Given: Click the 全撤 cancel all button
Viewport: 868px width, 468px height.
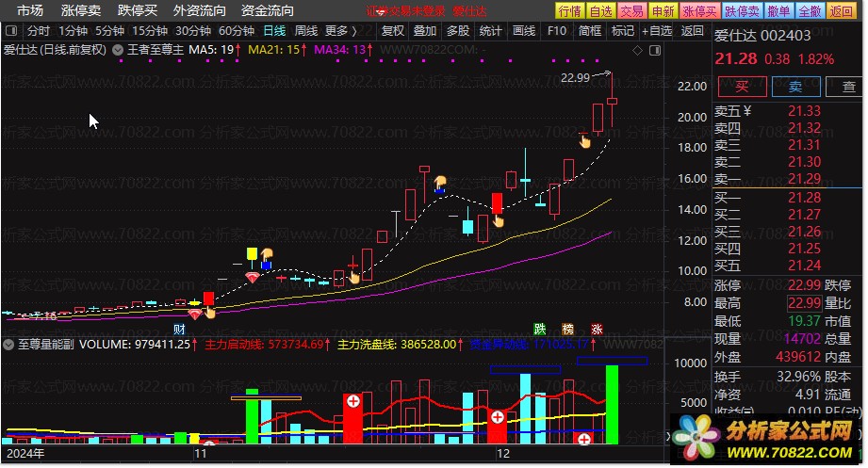Looking at the screenshot, I should (810, 11).
